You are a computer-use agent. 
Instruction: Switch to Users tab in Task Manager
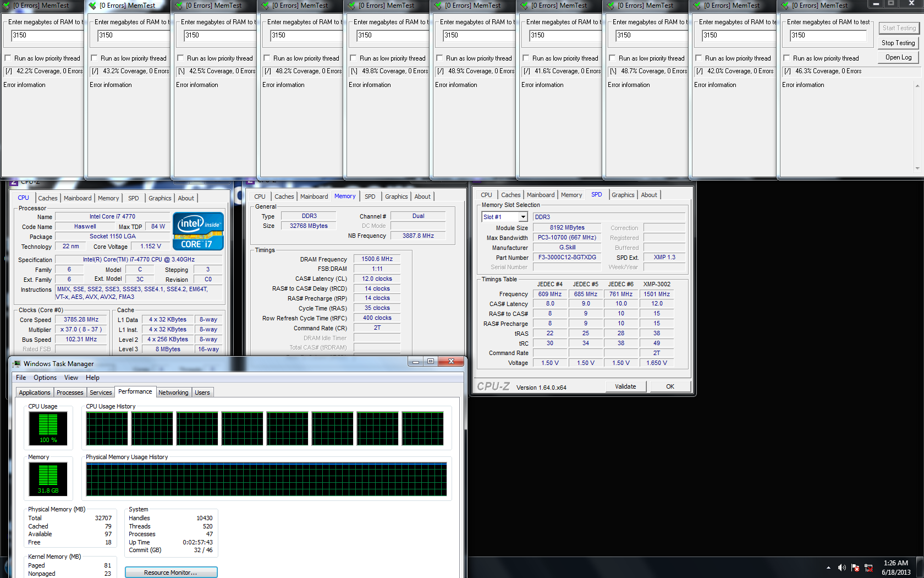202,392
